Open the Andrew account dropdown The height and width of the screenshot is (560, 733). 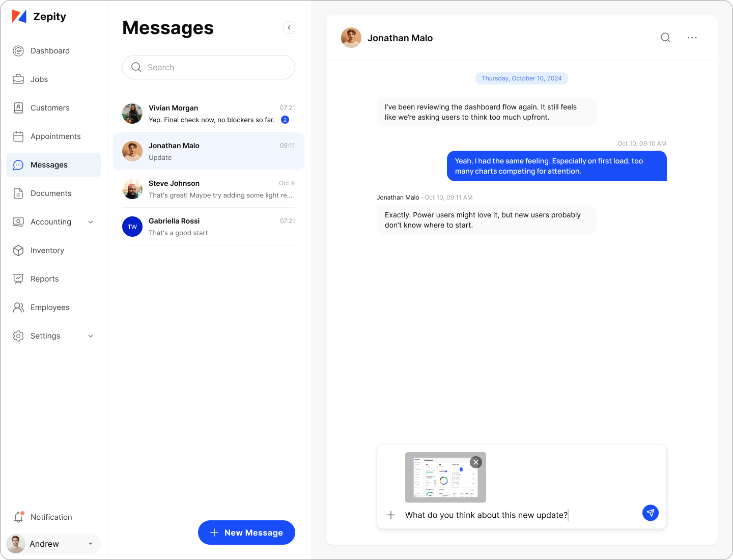point(53,544)
